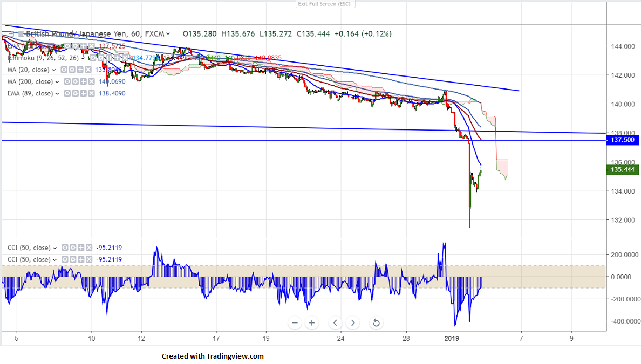Click plus icon on Ichimoku row
Viewport: 641px width, 364px height.
[x=117, y=58]
